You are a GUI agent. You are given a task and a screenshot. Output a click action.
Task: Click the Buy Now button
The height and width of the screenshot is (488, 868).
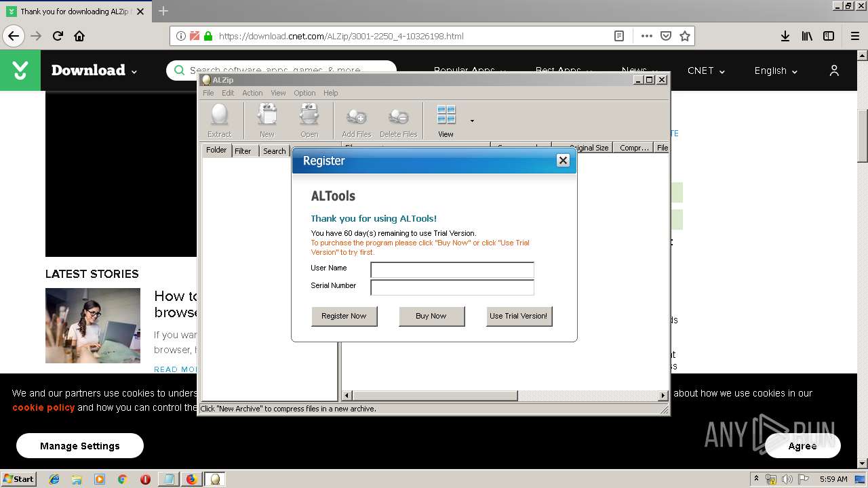[x=431, y=316]
